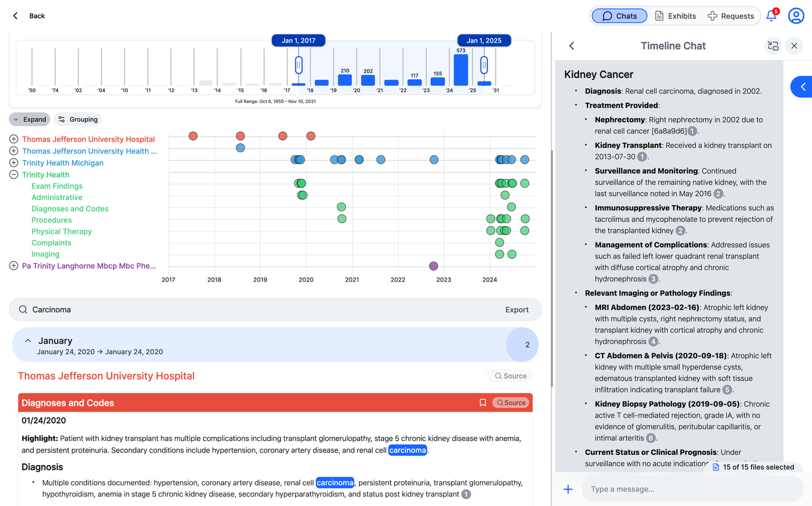Click the Export button
This screenshot has width=812, height=506.
pyautogui.click(x=516, y=310)
